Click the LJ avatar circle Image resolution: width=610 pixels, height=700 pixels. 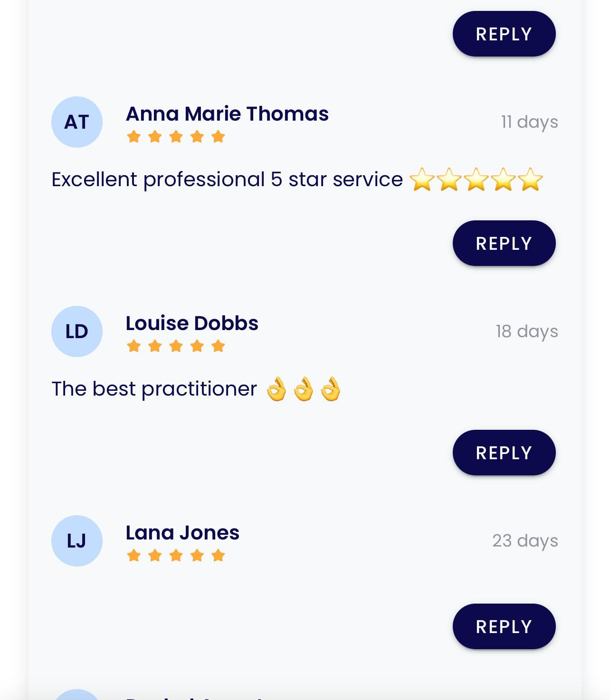77,541
